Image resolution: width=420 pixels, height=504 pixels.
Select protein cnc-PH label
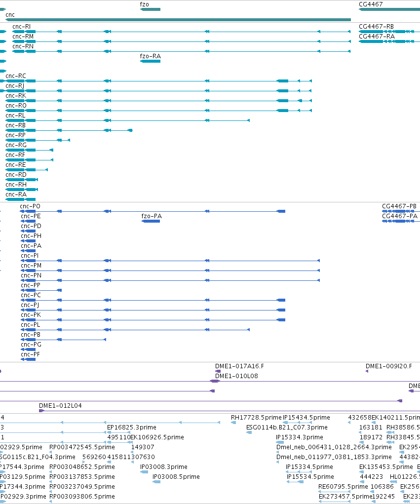[31, 235]
